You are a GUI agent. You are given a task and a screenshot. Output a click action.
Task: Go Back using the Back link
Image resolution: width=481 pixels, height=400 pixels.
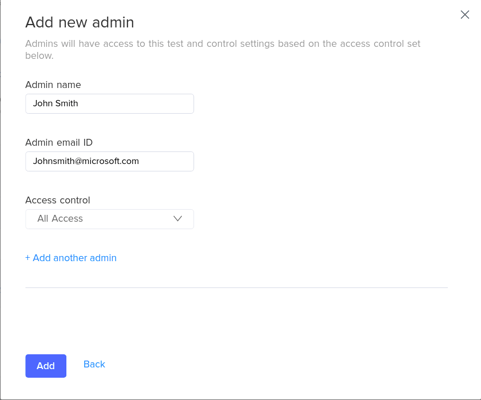(94, 364)
